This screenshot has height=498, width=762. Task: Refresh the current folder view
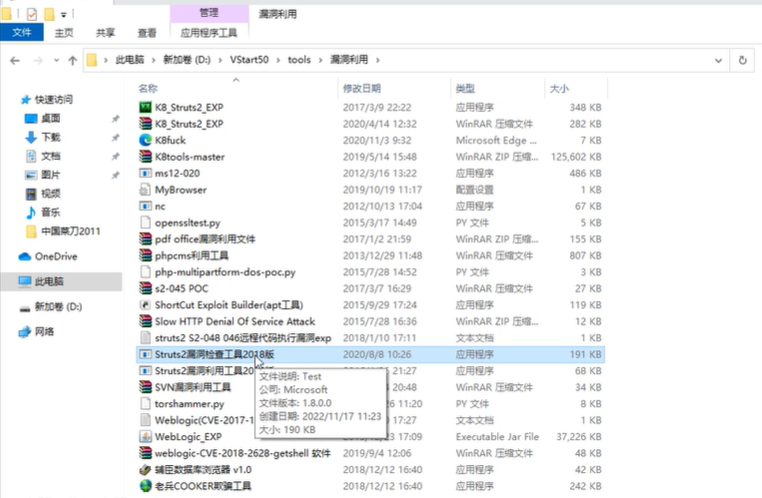(743, 60)
